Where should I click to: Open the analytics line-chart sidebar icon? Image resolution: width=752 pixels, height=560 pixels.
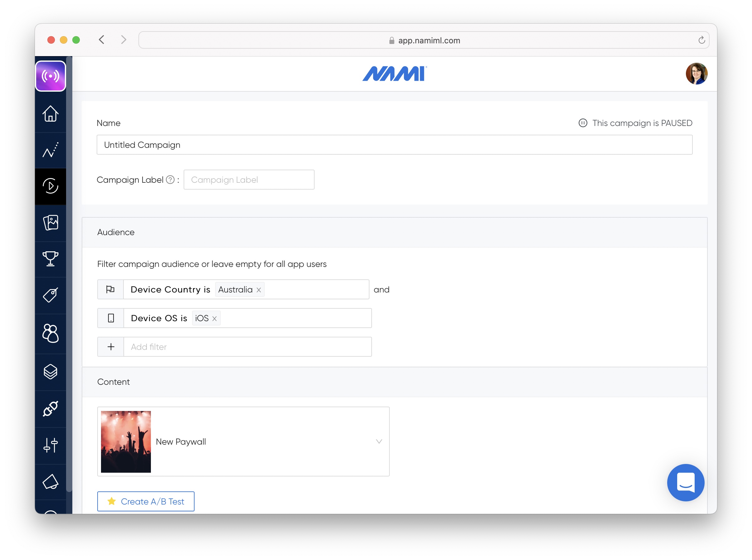point(51,150)
